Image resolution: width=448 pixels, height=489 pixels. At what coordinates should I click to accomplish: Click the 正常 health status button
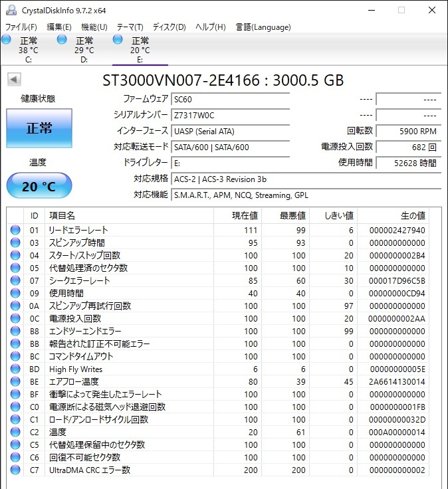pyautogui.click(x=39, y=128)
